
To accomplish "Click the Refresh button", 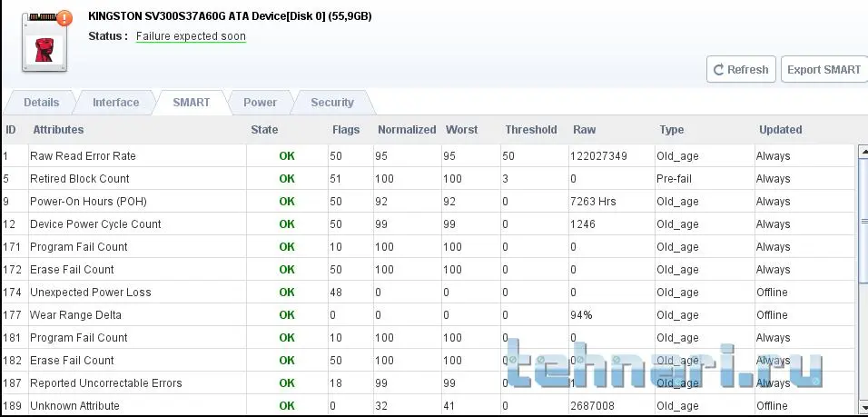I will click(741, 69).
